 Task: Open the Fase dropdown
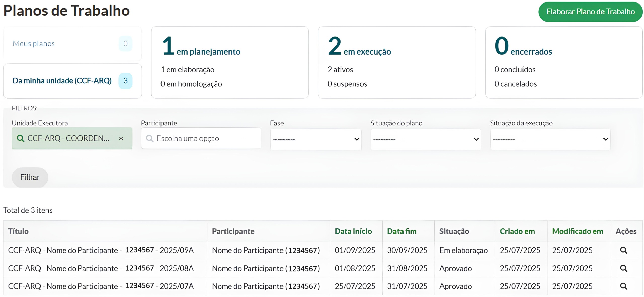316,139
